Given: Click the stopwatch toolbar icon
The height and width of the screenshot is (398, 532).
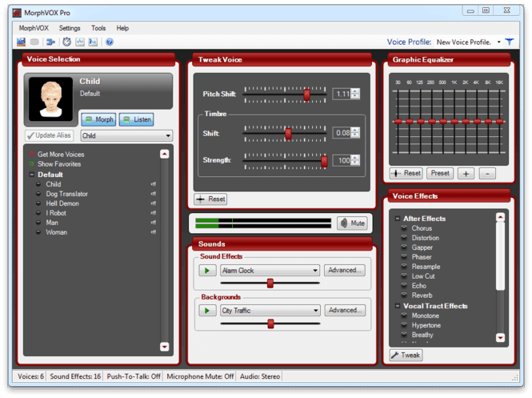Looking at the screenshot, I should [67, 42].
